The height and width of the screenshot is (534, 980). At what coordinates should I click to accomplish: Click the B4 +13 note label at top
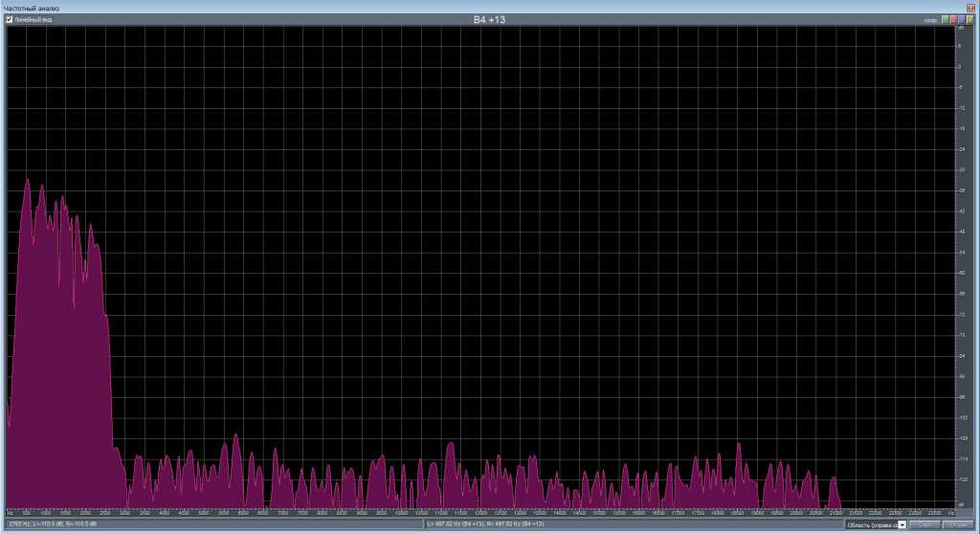(489, 19)
